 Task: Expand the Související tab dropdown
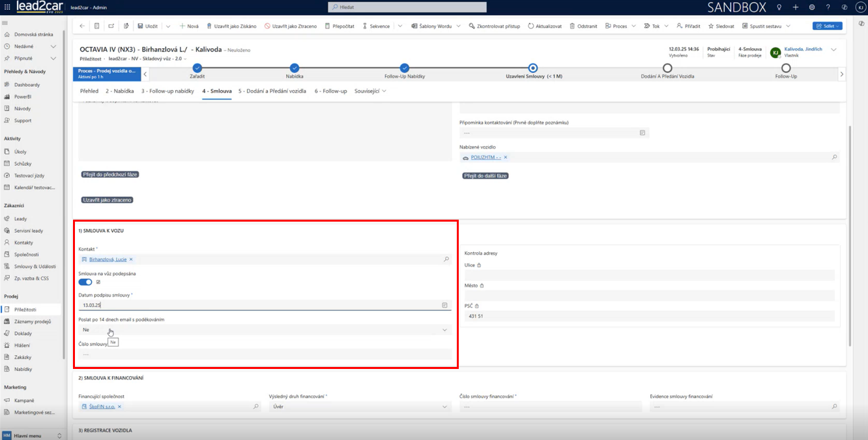(370, 91)
